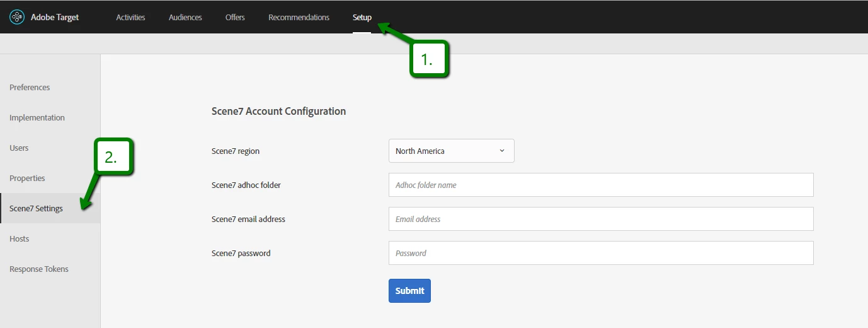Screen dimensions: 868x328
Task: Open the Activities tab
Action: pyautogui.click(x=130, y=17)
